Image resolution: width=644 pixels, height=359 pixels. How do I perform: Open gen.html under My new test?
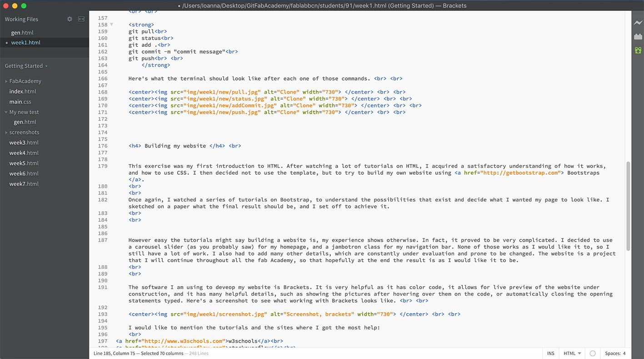pyautogui.click(x=25, y=122)
